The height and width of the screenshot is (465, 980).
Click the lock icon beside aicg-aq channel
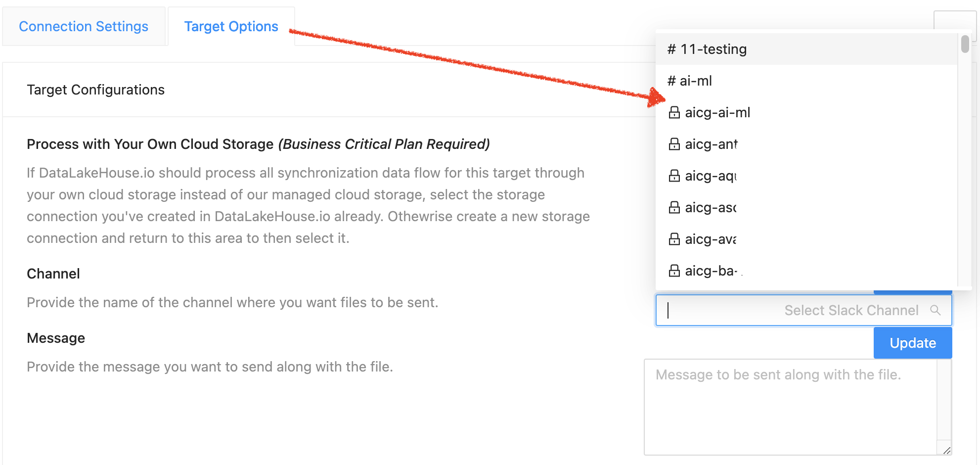pyautogui.click(x=674, y=176)
